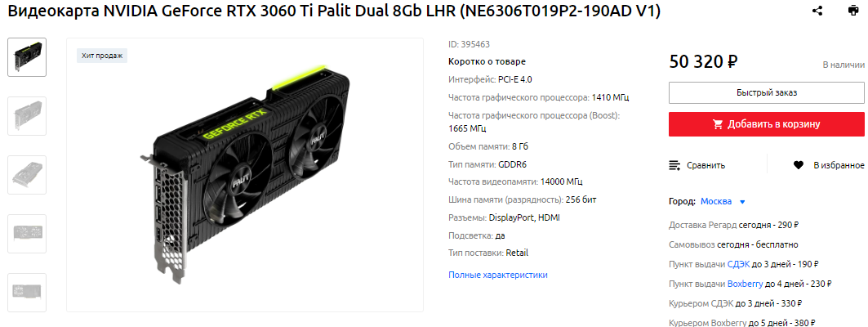The height and width of the screenshot is (327, 868).
Task: Click the print icon near the title
Action: tap(853, 11)
